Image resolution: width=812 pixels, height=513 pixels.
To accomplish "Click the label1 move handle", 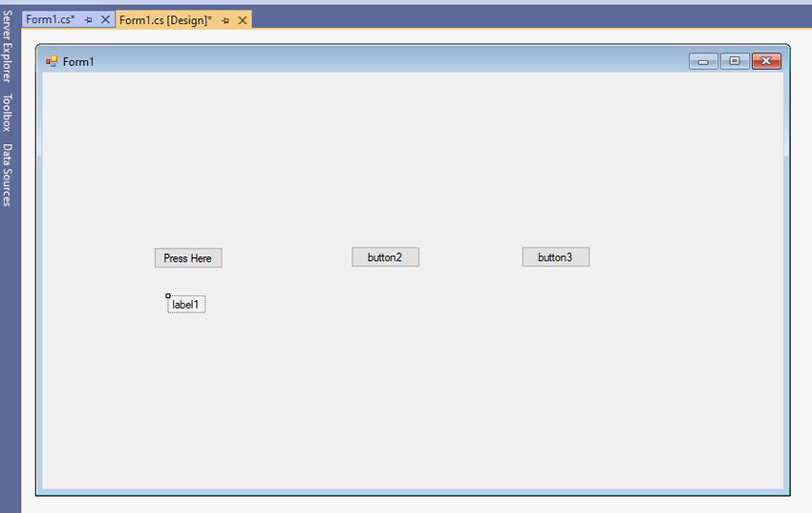I will (x=168, y=295).
